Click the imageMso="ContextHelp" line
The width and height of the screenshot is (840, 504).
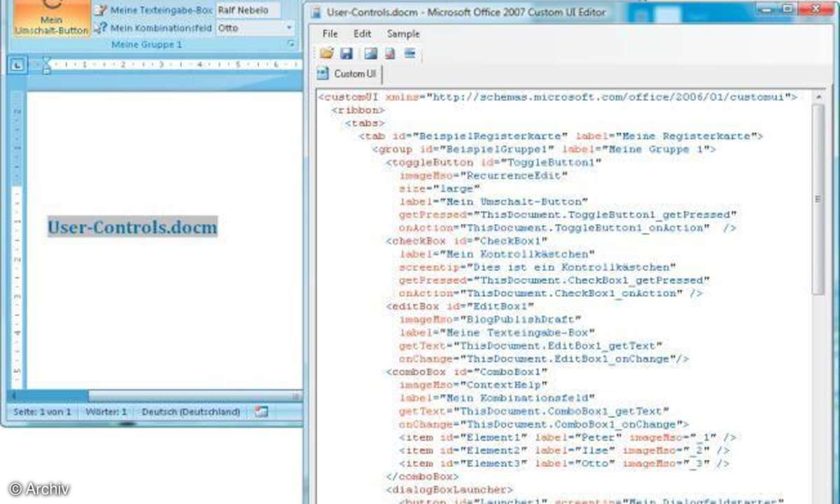pos(473,385)
